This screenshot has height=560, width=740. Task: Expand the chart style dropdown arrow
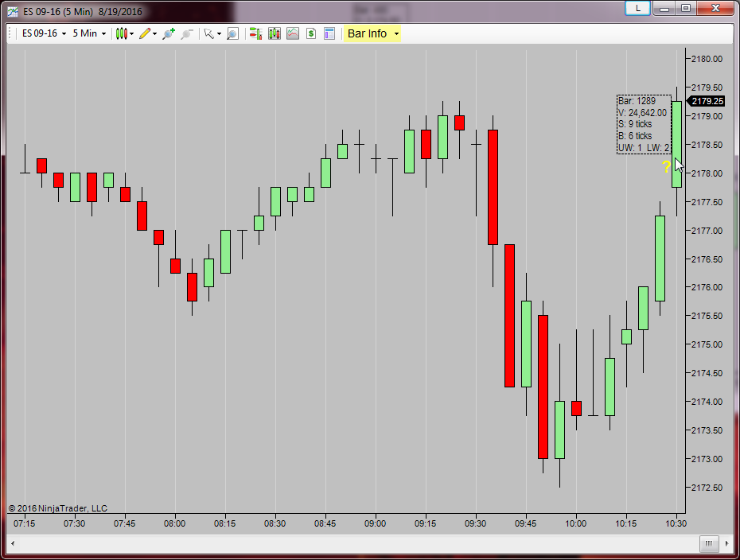point(131,34)
